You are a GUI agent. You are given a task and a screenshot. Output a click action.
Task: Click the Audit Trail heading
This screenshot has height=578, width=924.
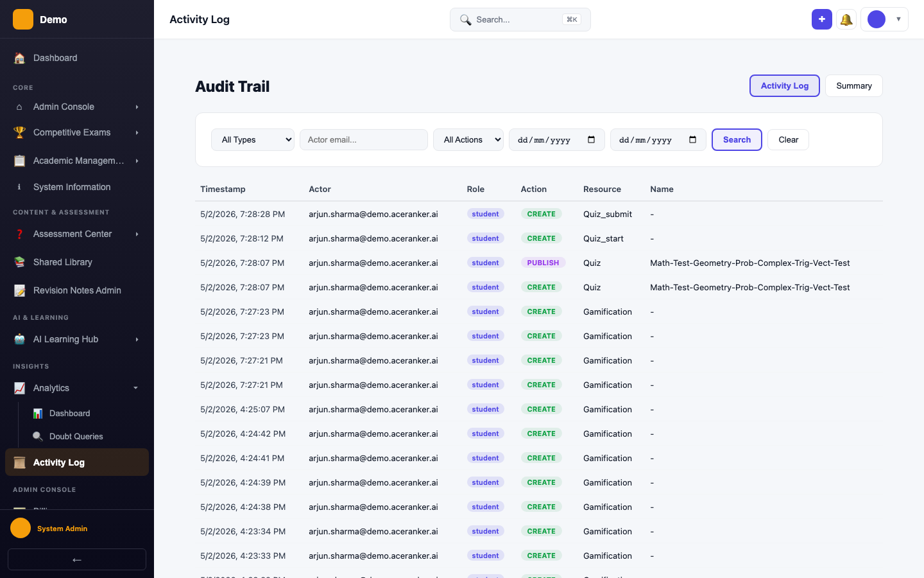pos(232,87)
